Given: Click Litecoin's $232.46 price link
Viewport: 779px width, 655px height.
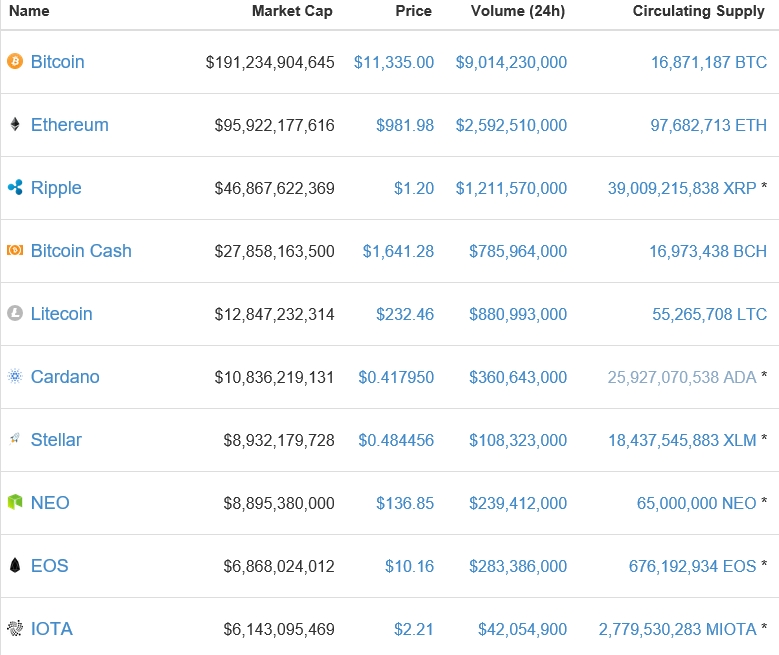Looking at the screenshot, I should coord(405,314).
